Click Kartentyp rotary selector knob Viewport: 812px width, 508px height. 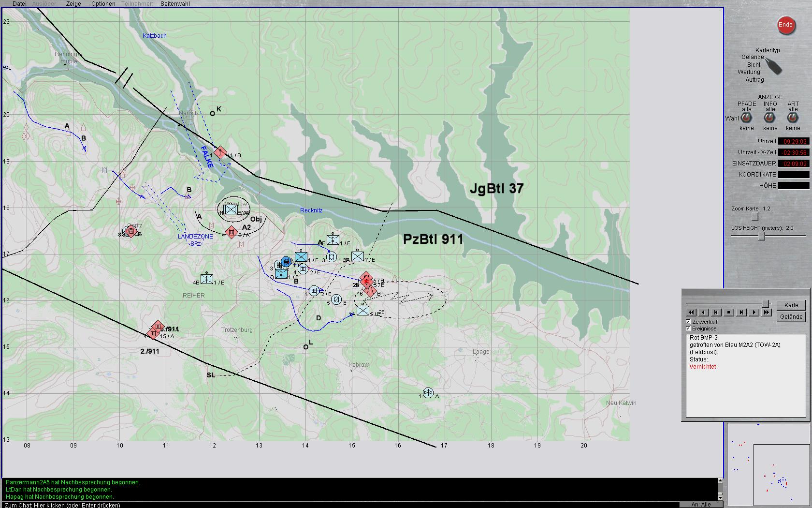coord(774,66)
